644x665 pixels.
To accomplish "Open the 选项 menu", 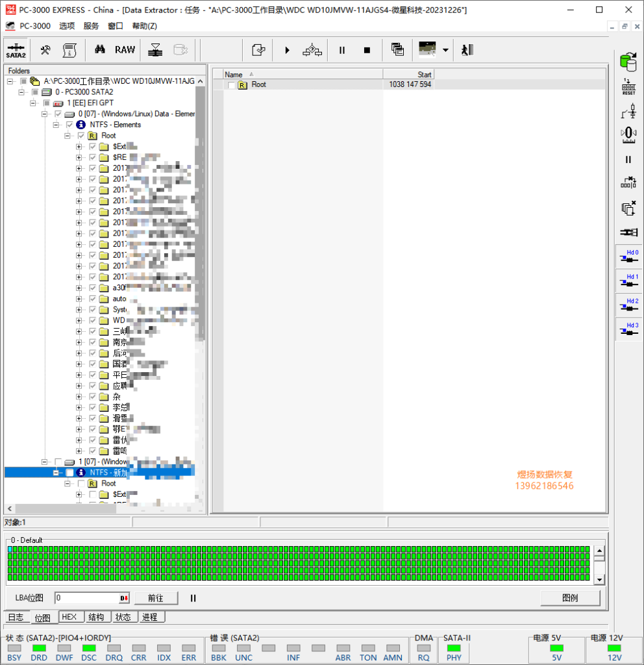I will point(67,26).
